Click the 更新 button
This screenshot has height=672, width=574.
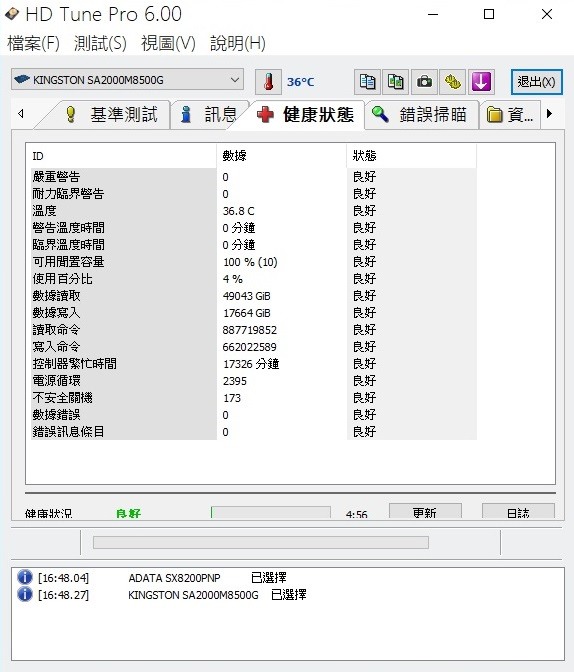(x=425, y=511)
